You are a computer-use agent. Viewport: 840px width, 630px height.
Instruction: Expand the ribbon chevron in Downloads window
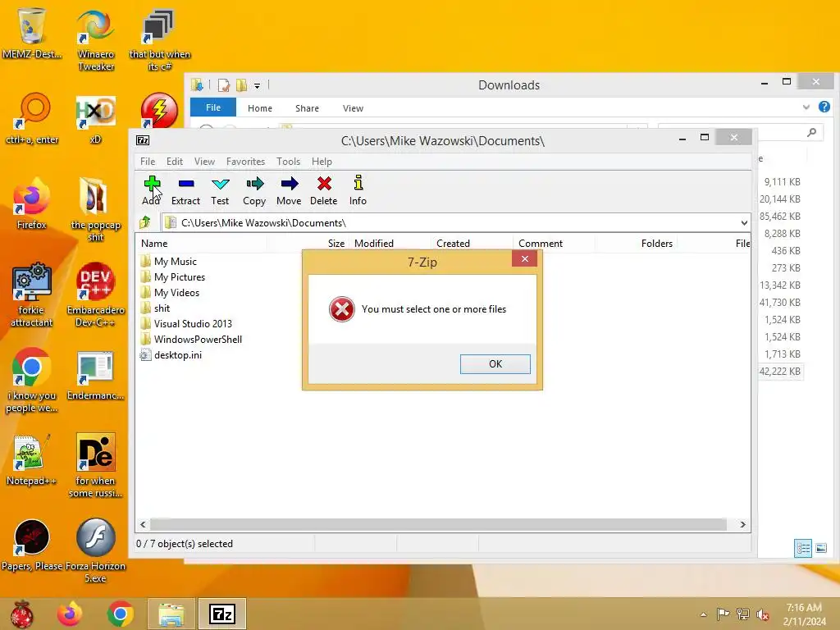point(806,107)
